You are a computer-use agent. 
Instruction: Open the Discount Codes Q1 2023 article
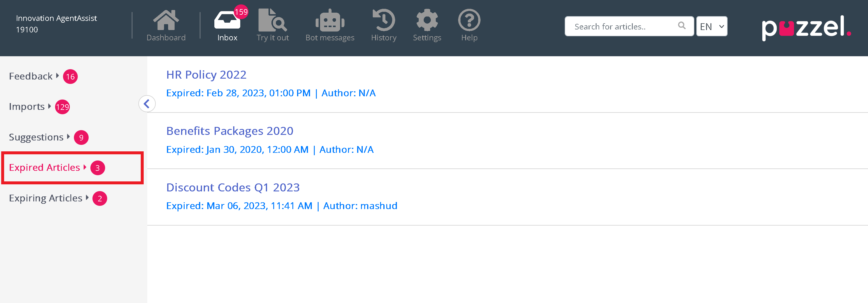tap(233, 187)
